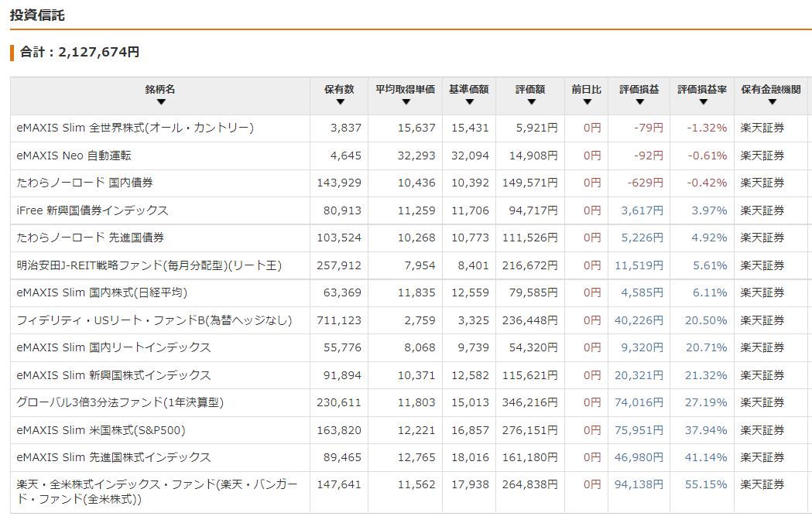Click the 投資信託 section heading
The width and height of the screenshot is (812, 530).
tap(37, 15)
